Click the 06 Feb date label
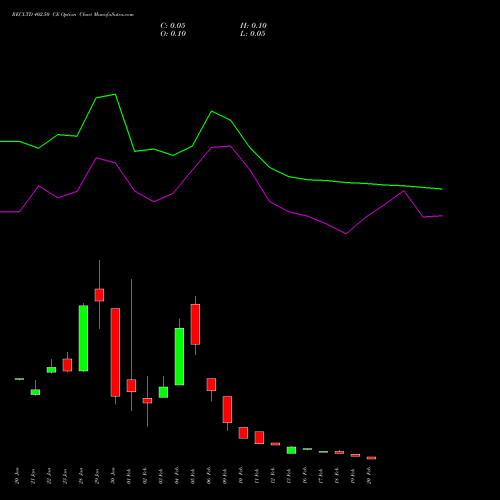The height and width of the screenshot is (500, 500). click(209, 476)
